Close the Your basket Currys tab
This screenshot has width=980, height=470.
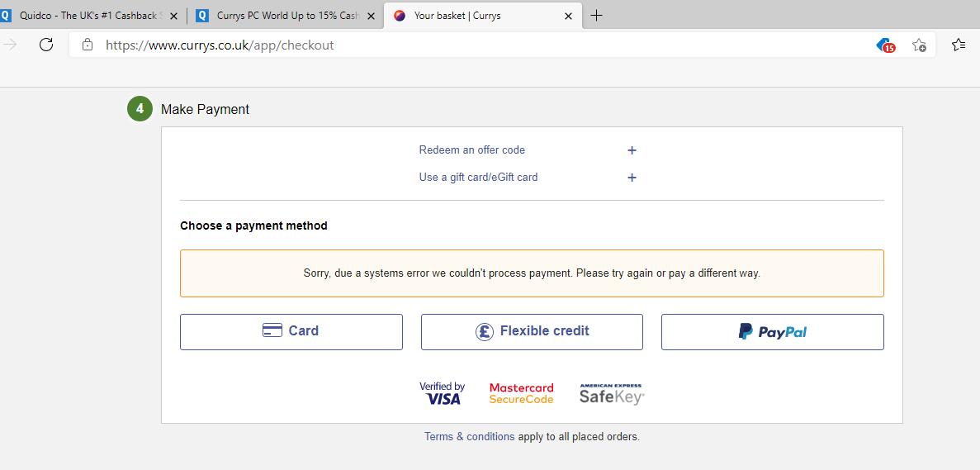568,16
